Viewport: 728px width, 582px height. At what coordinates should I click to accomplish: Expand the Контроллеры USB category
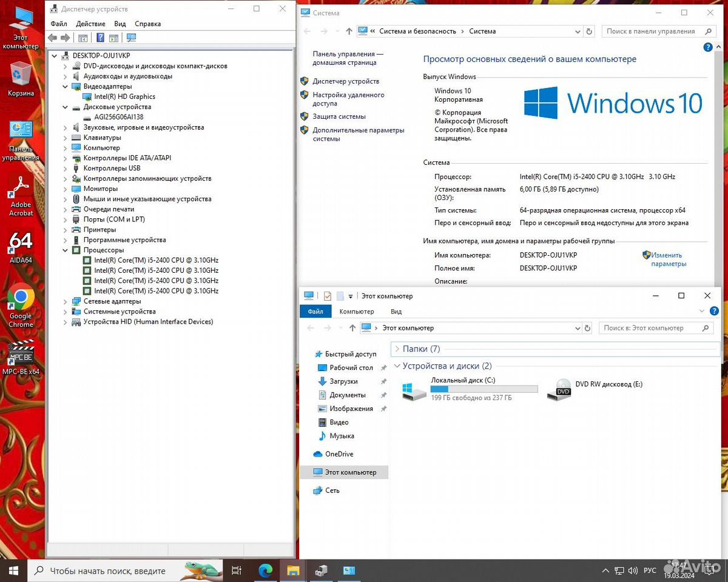pos(66,168)
